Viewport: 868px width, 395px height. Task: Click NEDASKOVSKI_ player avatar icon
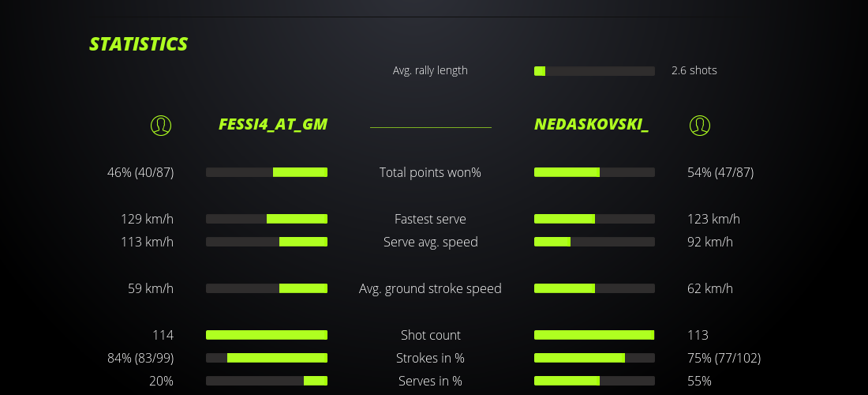(700, 125)
